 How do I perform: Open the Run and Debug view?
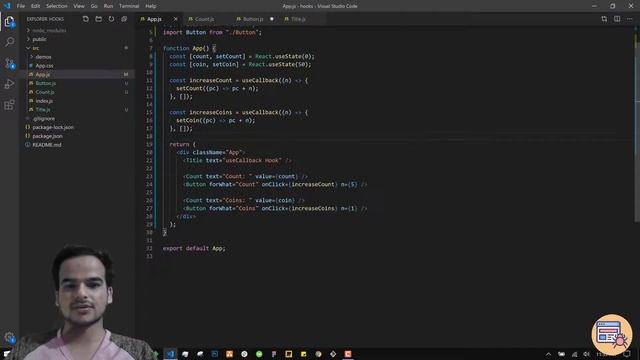click(9, 84)
